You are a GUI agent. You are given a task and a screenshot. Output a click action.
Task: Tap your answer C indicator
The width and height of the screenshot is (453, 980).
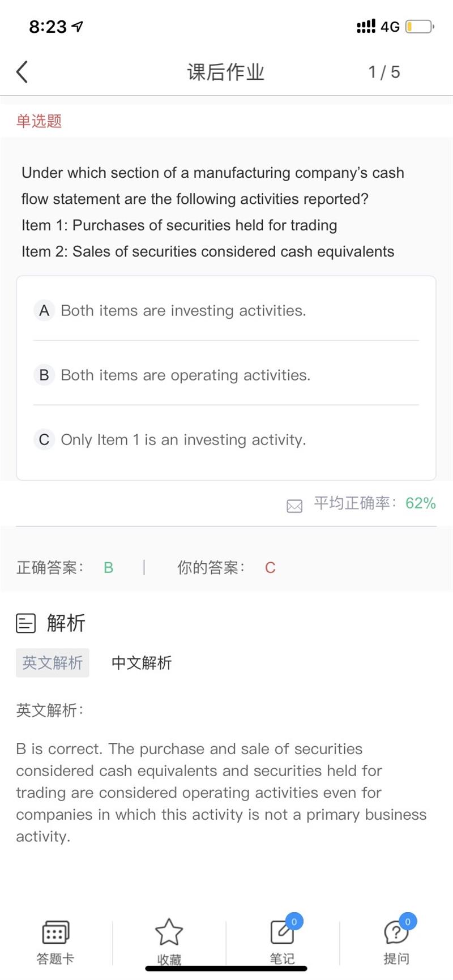270,567
